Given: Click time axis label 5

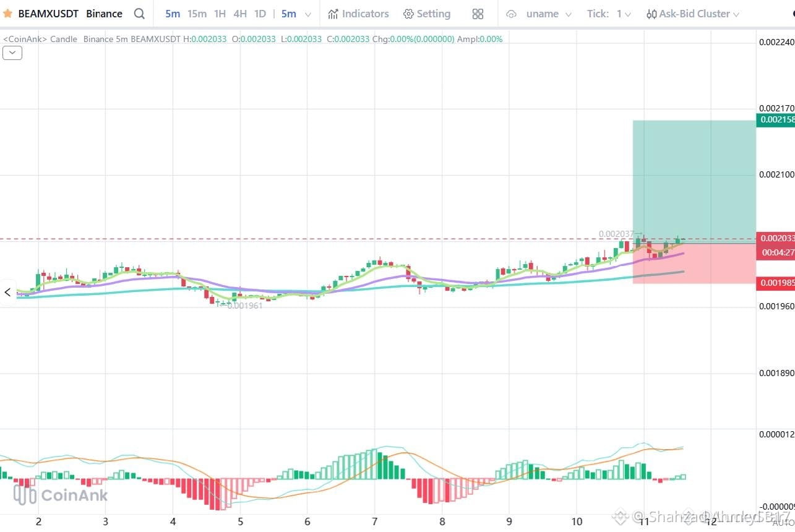Looking at the screenshot, I should point(240,521).
